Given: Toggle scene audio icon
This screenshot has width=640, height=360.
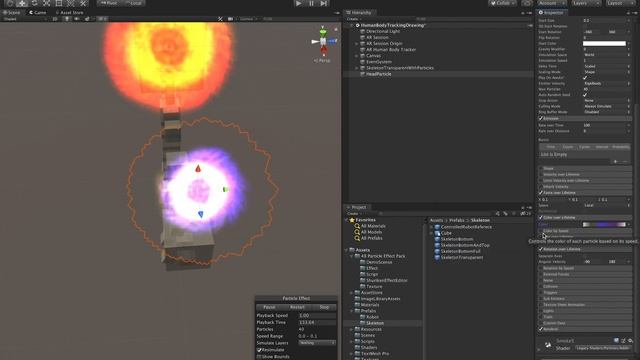Looking at the screenshot, I should [77, 19].
